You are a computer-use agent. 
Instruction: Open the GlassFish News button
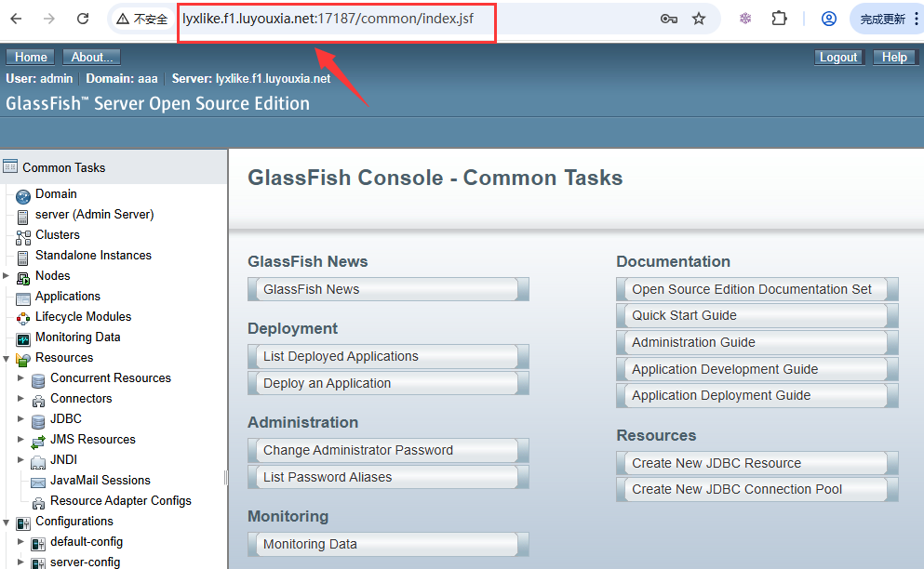[388, 289]
